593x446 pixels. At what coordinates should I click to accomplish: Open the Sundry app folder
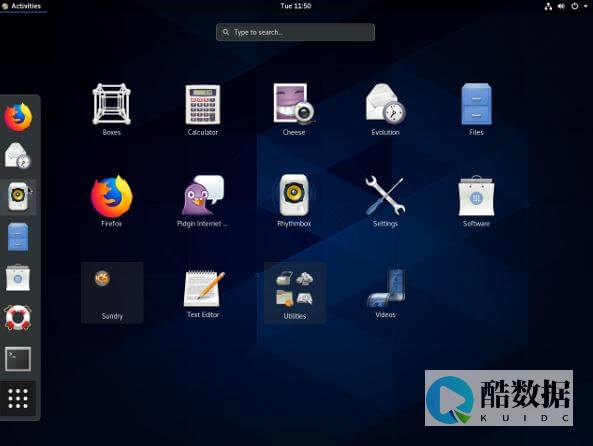click(x=112, y=293)
